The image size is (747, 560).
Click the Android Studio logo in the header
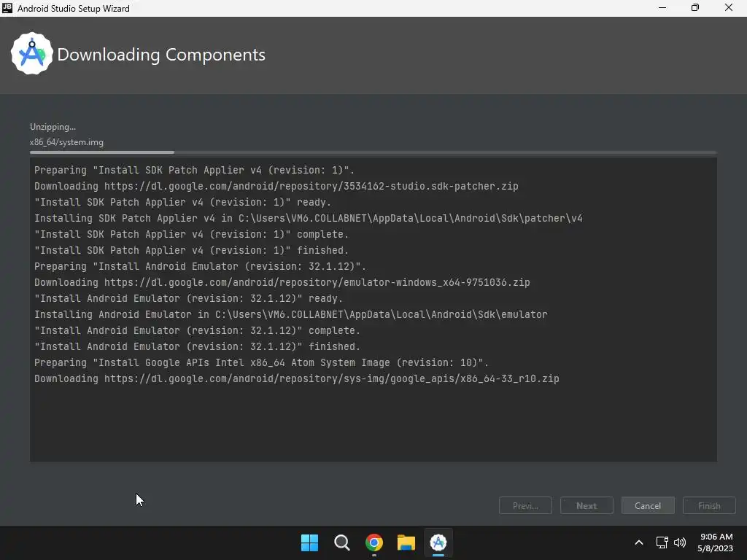pos(32,54)
